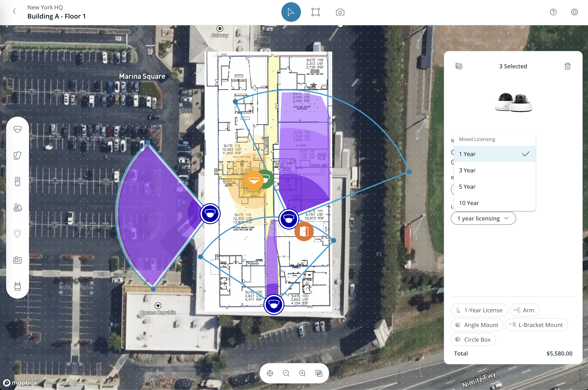The width and height of the screenshot is (588, 390).
Task: Select the shield alarm sidebar icon
Action: click(17, 234)
